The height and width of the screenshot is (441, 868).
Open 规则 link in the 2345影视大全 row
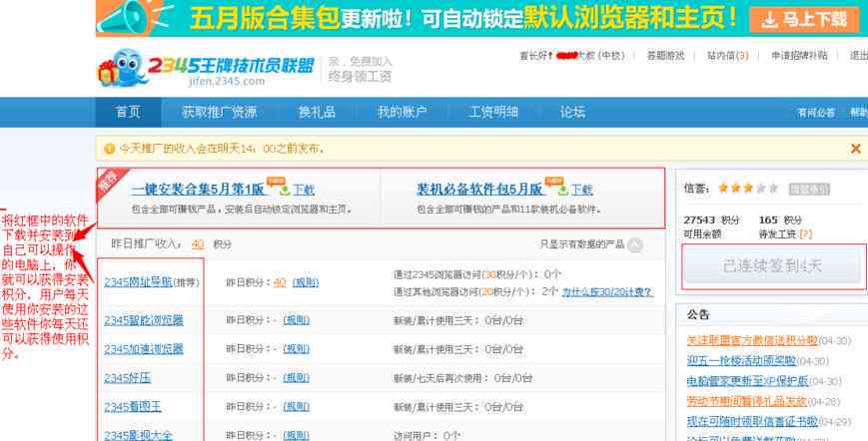[x=297, y=435]
